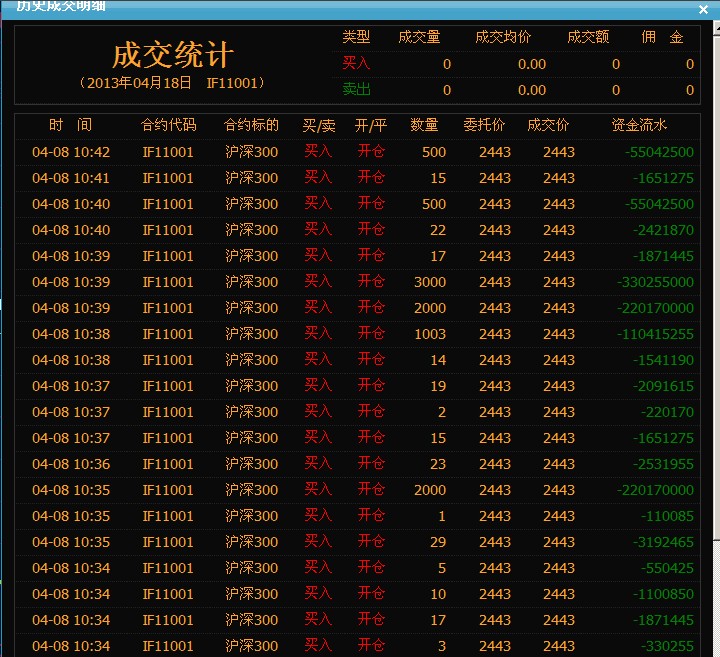Click the 买/卖 column header
The image size is (720, 657).
[319, 126]
